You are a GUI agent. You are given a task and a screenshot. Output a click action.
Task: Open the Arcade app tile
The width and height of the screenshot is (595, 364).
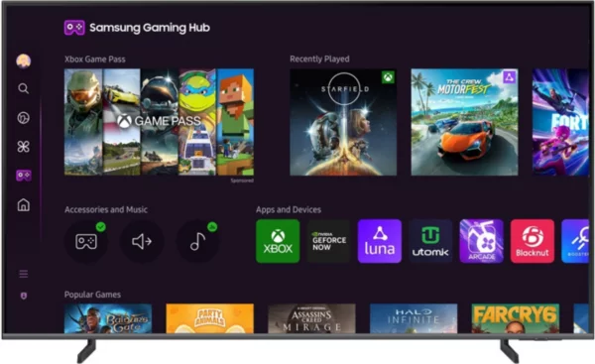click(x=482, y=241)
